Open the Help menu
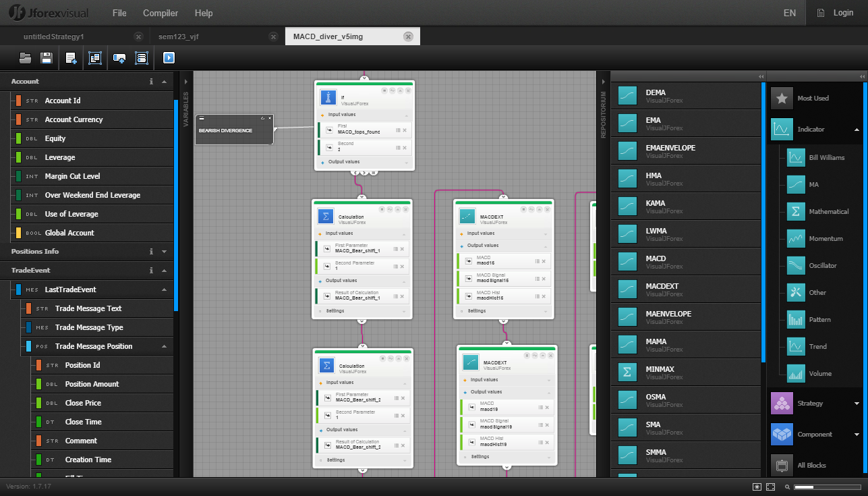868x496 pixels. (204, 13)
